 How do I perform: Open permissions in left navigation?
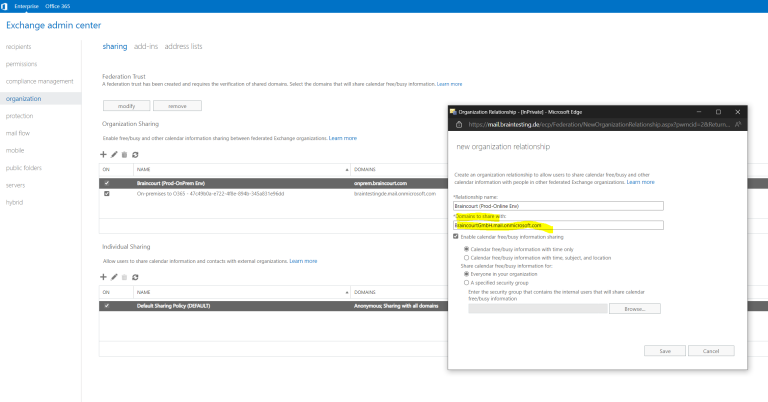[x=22, y=64]
